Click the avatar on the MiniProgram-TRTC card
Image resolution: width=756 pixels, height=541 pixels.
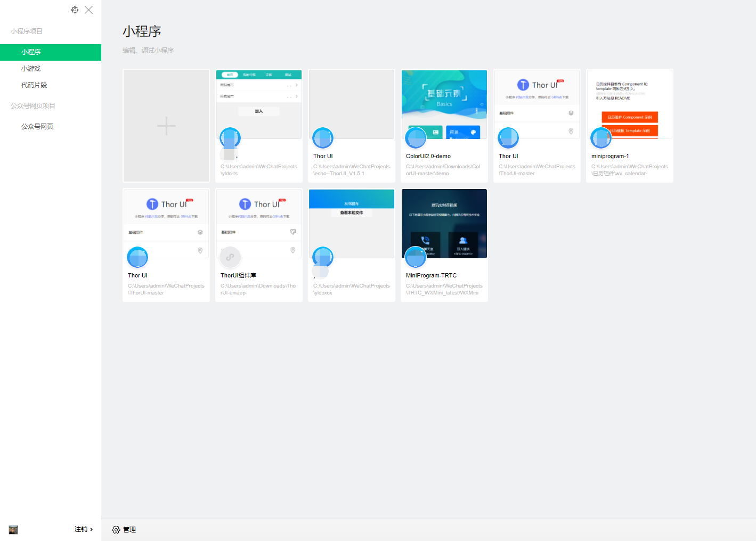(416, 257)
